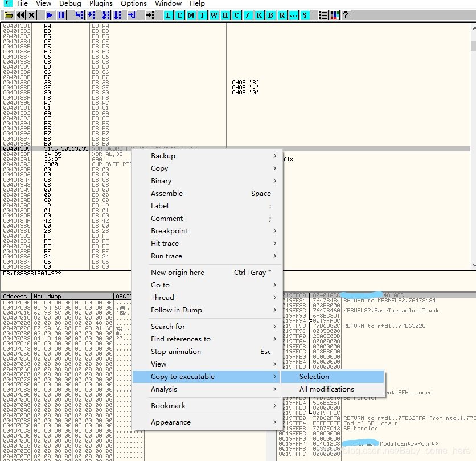476x461 pixels.
Task: Click Selection in the submenu
Action: 333,377
